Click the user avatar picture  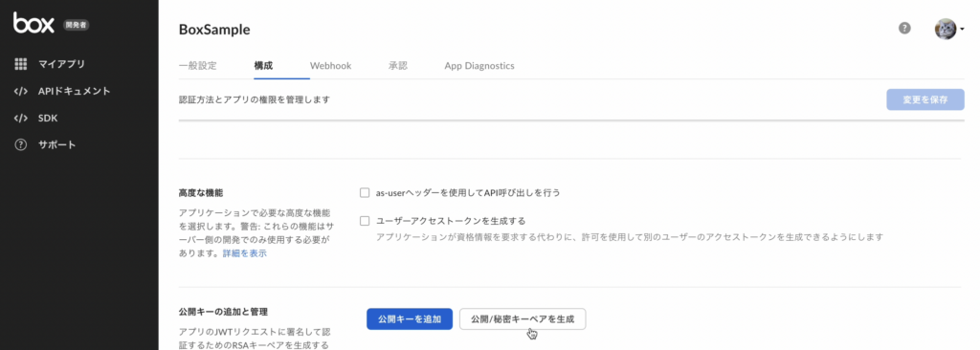945,29
